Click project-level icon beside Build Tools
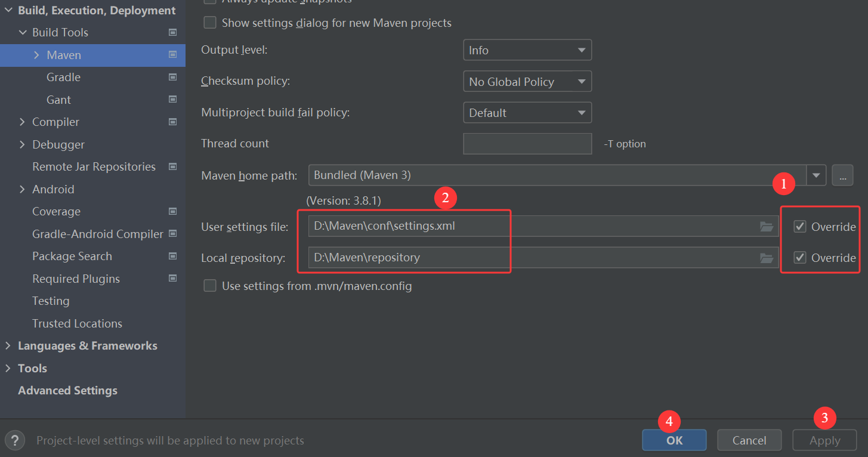Screen dimensions: 868x457 point(172,32)
